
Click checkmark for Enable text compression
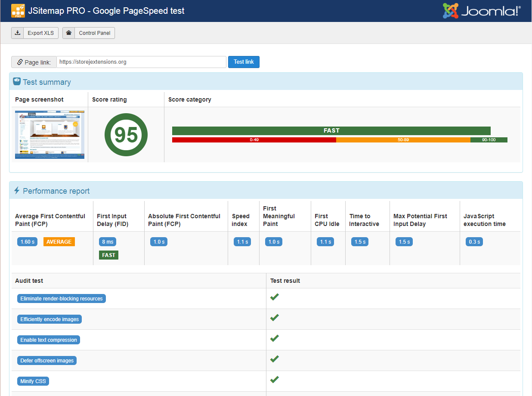tap(275, 338)
